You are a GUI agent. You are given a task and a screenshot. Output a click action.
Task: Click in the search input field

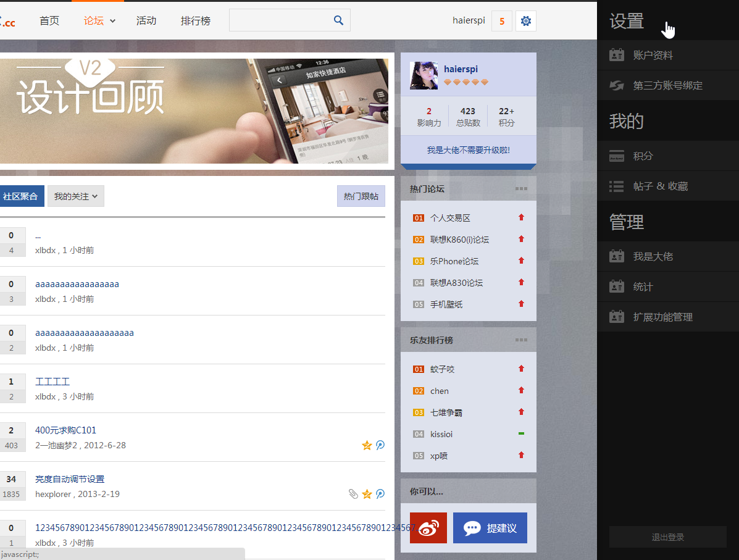[x=282, y=20]
